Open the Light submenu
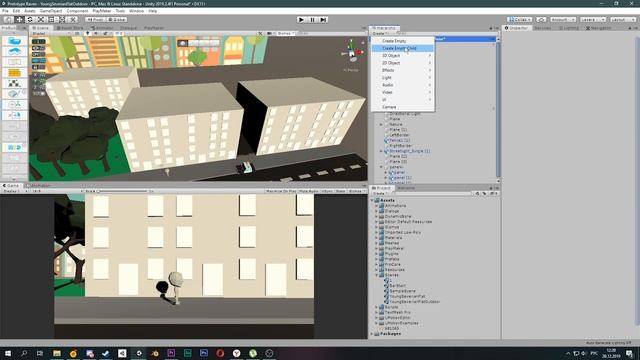 402,78
